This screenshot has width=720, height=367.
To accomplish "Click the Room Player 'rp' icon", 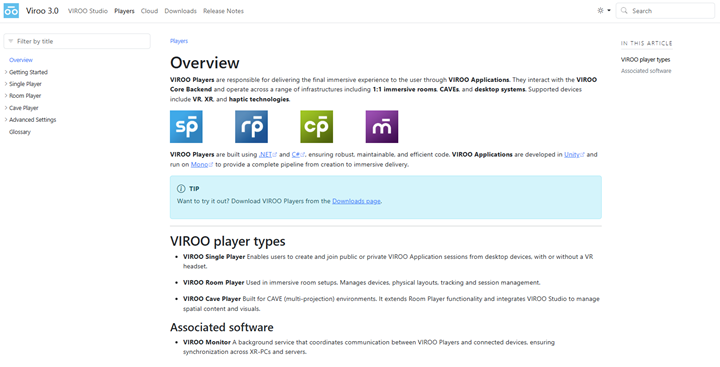I will 251,126.
